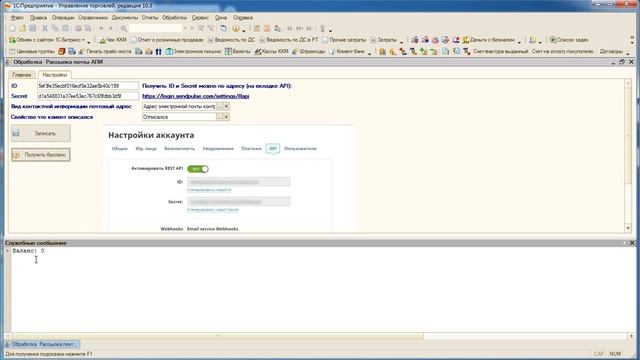Open selection button for Отписался field
The width and height of the screenshot is (640, 360).
220,117
